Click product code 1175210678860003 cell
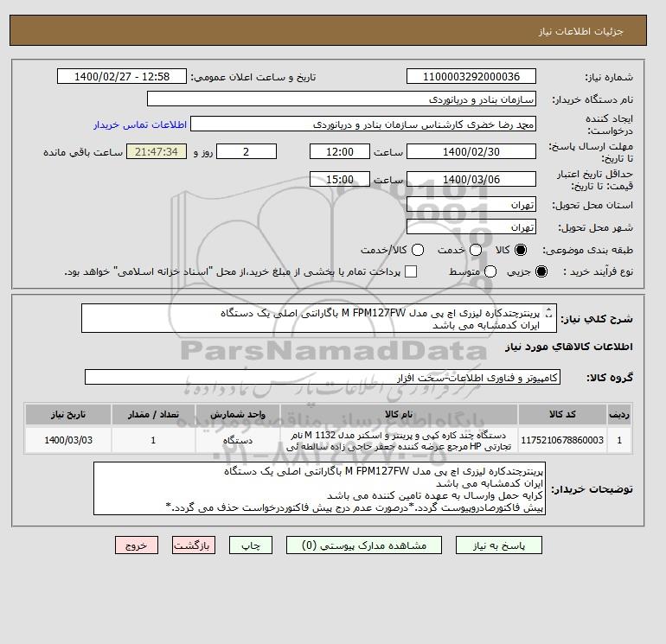The width and height of the screenshot is (666, 644). [x=562, y=440]
